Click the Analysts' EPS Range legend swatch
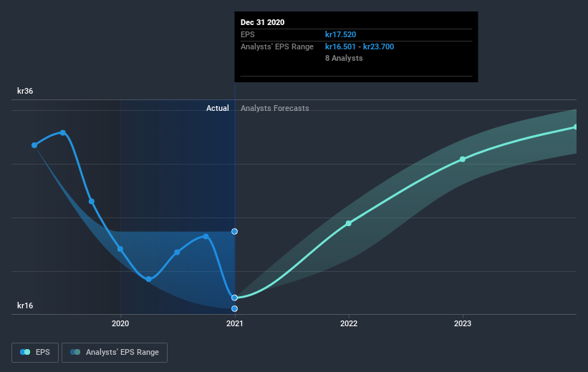588x372 pixels. click(75, 352)
